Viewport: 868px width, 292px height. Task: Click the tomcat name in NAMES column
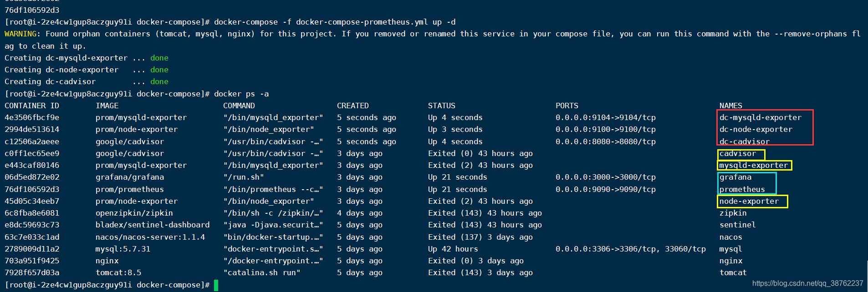[x=733, y=272]
